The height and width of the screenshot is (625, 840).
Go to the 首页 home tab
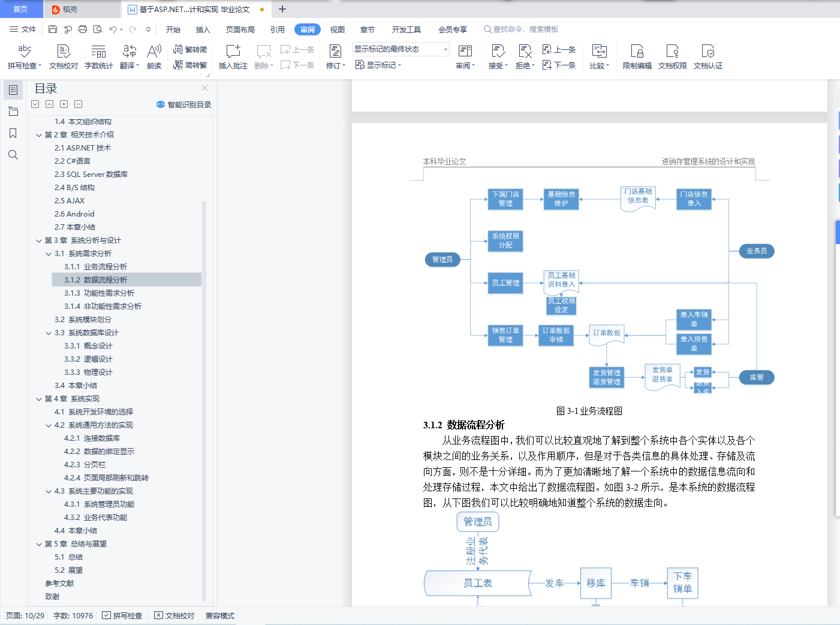click(x=21, y=9)
